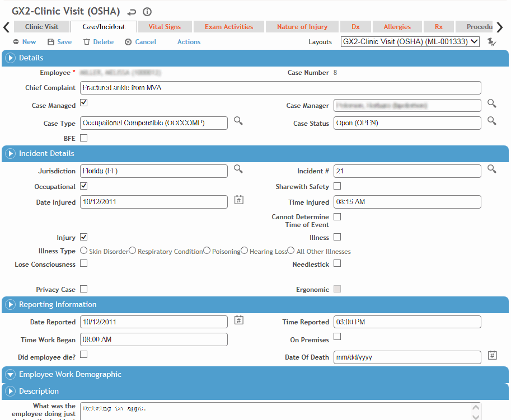Open Case Status lookup magnifier
Image resolution: width=511 pixels, height=420 pixels.
[492, 121]
